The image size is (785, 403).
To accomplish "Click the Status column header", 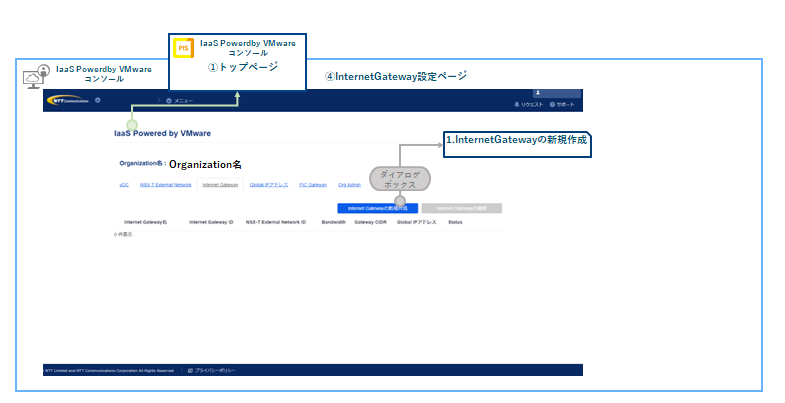I will click(x=455, y=222).
